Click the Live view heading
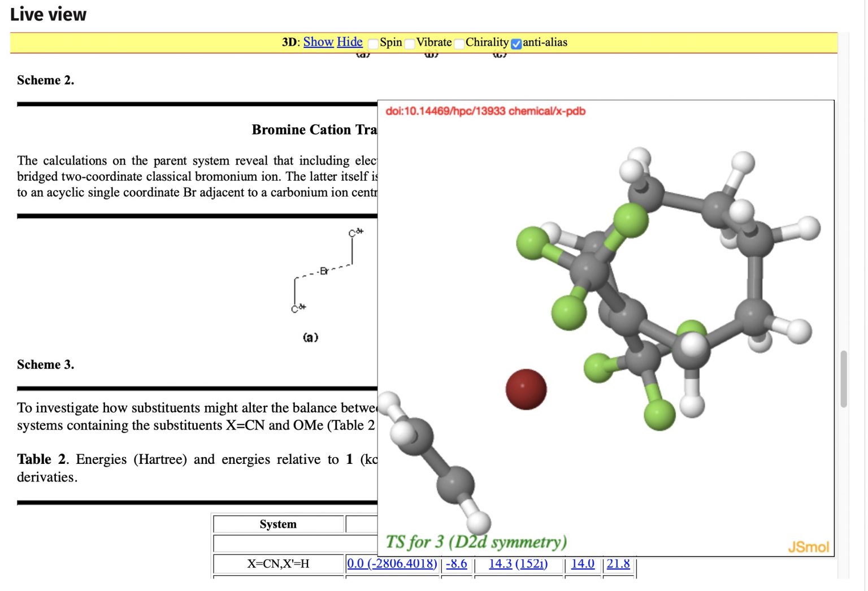This screenshot has width=868, height=591. coord(47,14)
